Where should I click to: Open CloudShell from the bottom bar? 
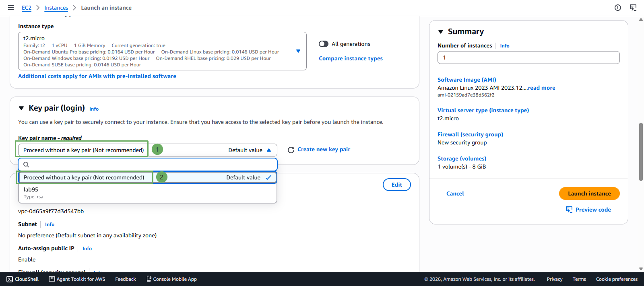point(23,279)
